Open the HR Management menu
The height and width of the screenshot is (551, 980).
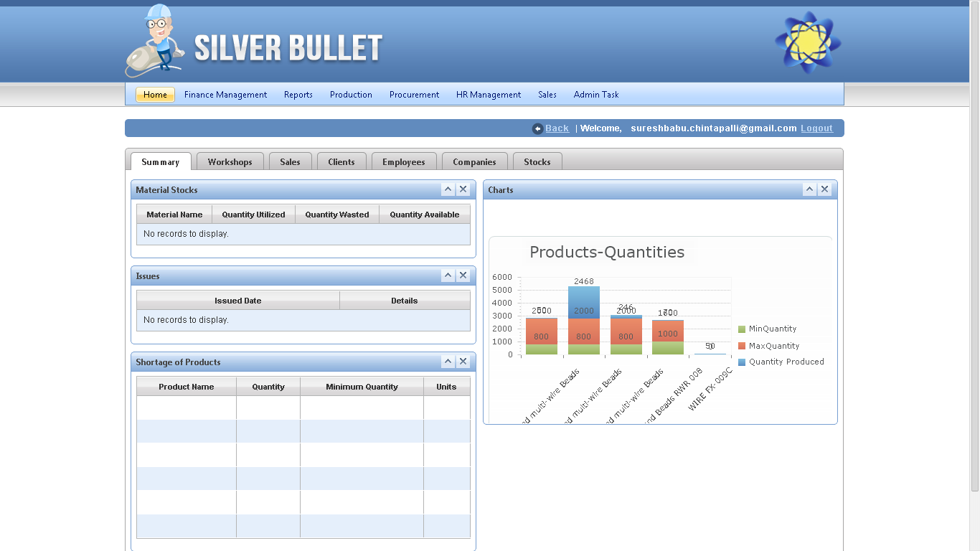(488, 94)
